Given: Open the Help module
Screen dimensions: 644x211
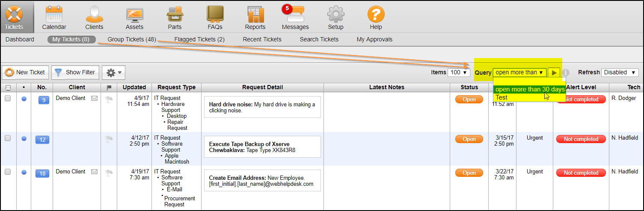Looking at the screenshot, I should 376,18.
